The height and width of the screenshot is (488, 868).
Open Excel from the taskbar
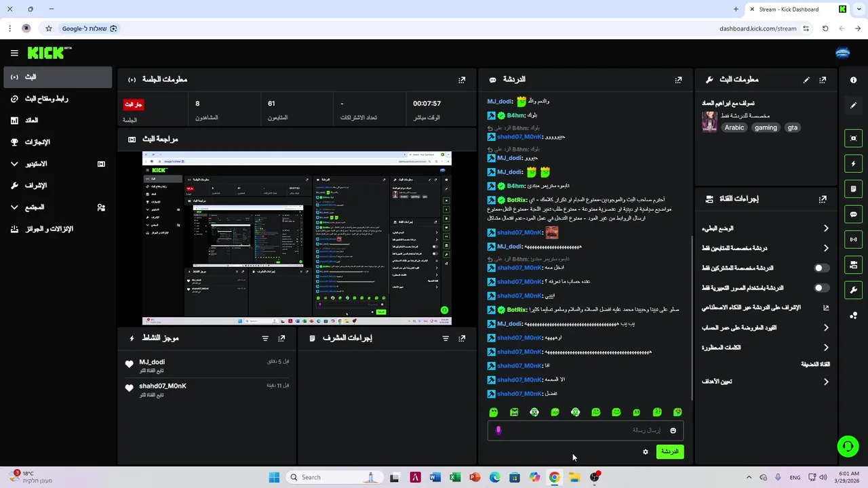pyautogui.click(x=455, y=477)
